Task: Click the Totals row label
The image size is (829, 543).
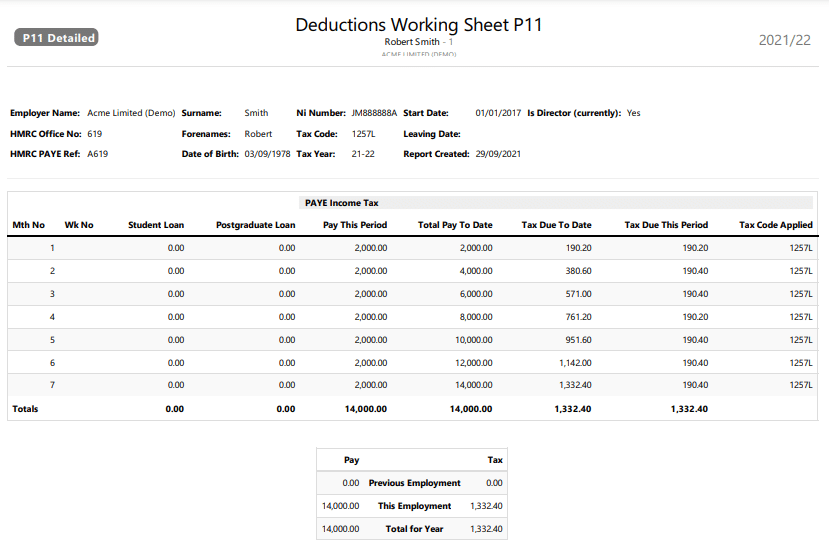Action: point(25,409)
